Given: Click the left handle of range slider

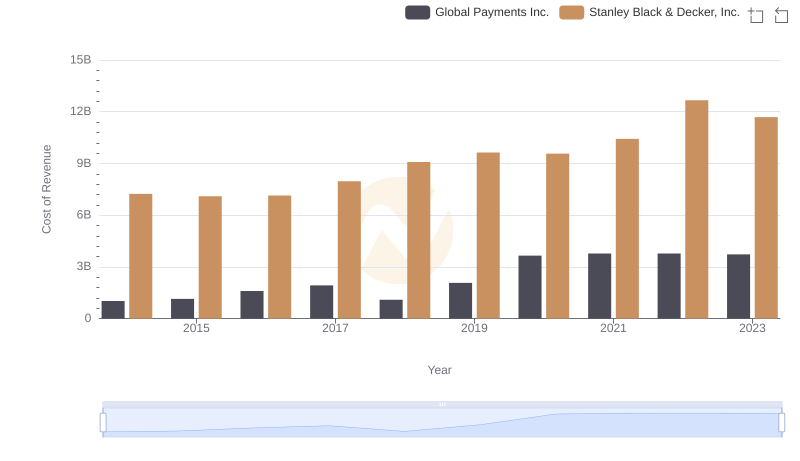Looking at the screenshot, I should click(x=103, y=423).
